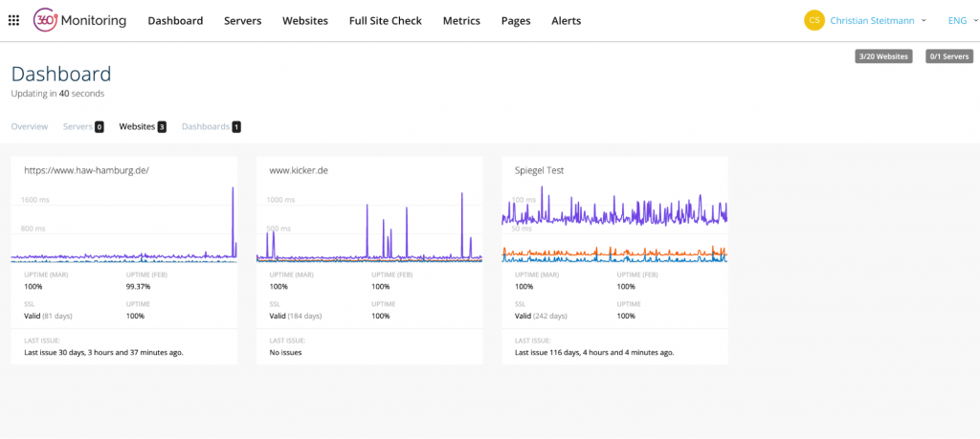Switch to the Dashboards tab
This screenshot has width=980, height=439.
tap(212, 127)
